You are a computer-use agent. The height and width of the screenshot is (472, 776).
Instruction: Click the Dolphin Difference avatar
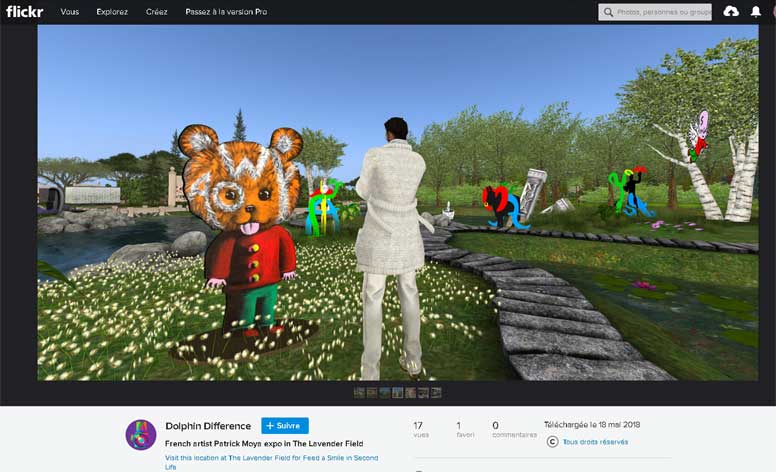pos(140,434)
